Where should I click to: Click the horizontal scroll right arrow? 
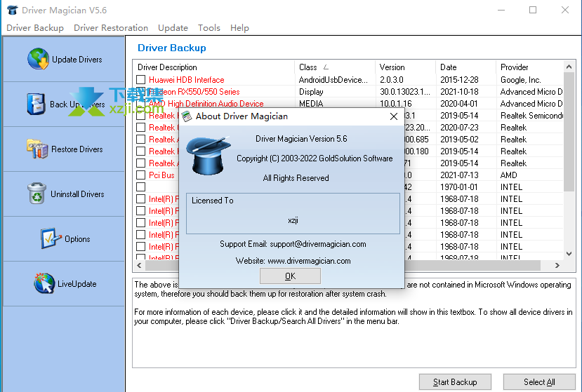click(557, 265)
